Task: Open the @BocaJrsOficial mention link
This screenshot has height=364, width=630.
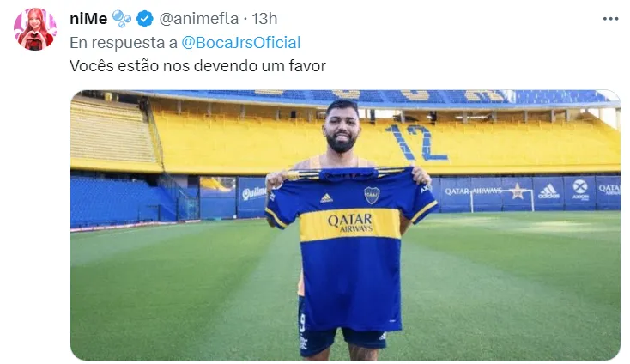Action: point(241,43)
